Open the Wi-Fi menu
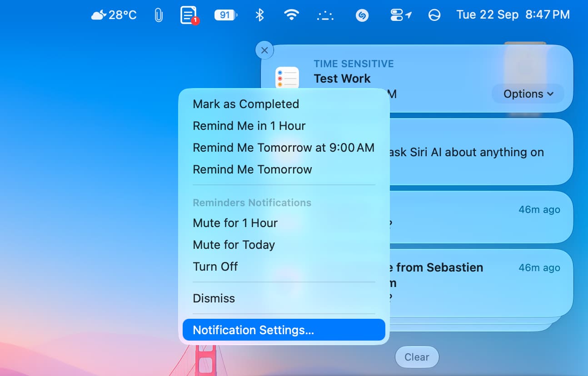This screenshot has width=588, height=376. 291,15
